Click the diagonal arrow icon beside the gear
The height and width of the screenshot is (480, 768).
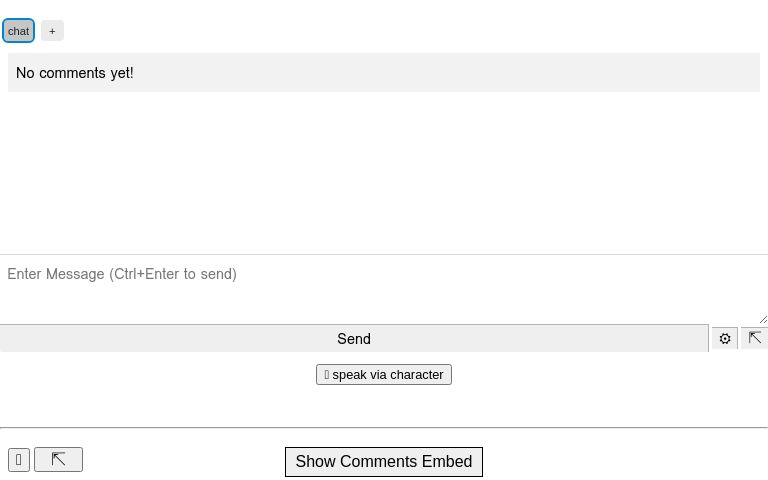755,338
